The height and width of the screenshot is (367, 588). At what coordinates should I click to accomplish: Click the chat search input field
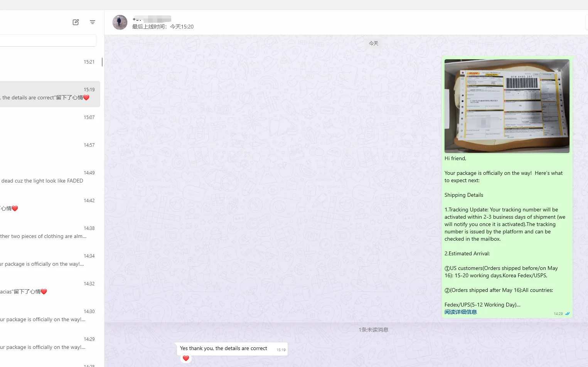coord(48,40)
